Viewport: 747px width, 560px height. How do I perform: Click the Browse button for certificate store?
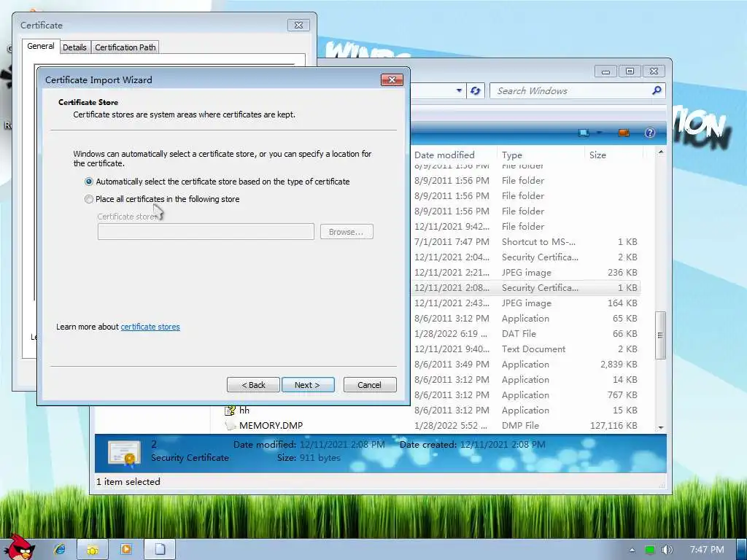click(347, 232)
